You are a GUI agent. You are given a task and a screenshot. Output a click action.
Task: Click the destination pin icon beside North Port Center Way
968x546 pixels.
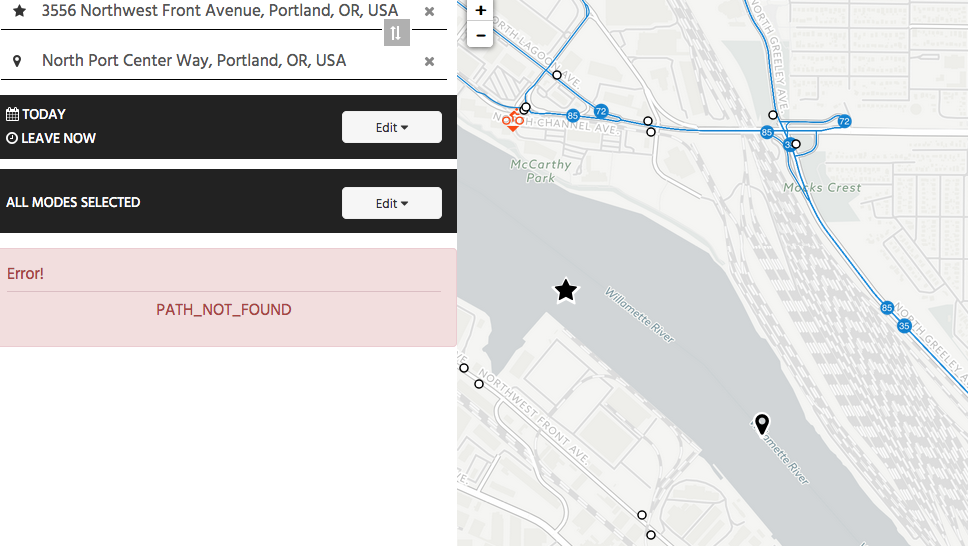pos(17,61)
